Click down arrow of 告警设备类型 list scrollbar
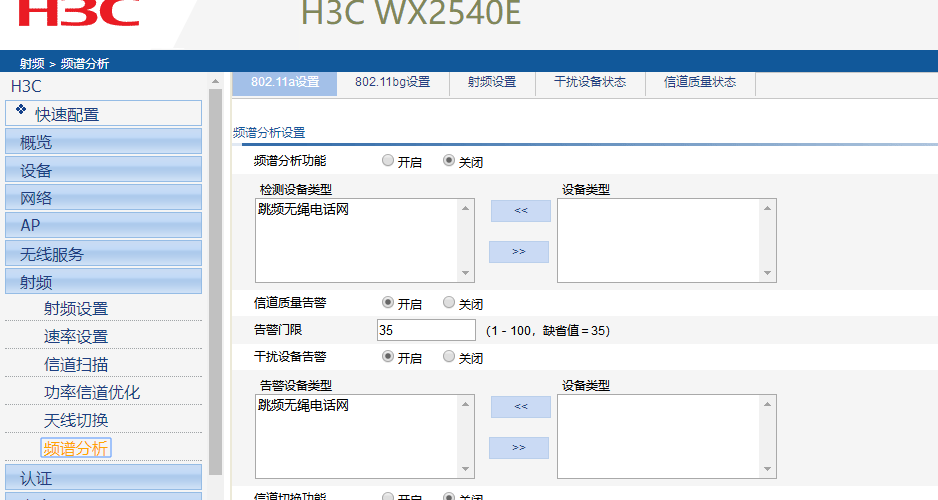 (465, 469)
